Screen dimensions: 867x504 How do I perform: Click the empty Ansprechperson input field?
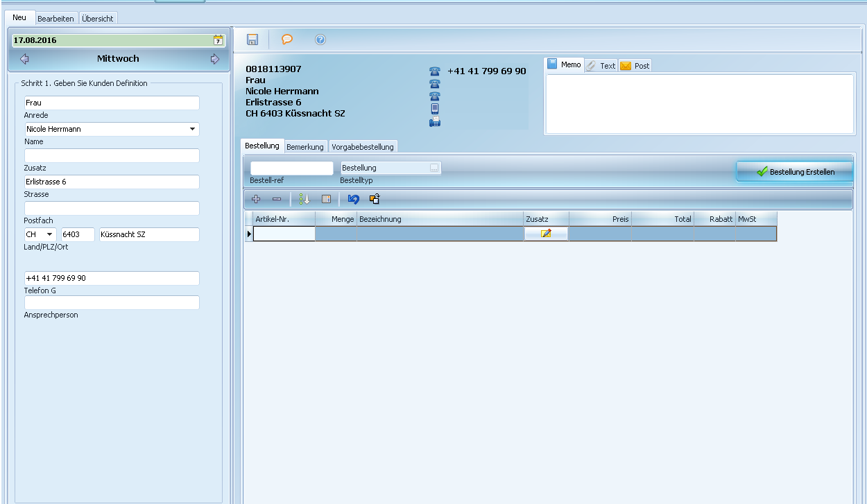coord(112,302)
